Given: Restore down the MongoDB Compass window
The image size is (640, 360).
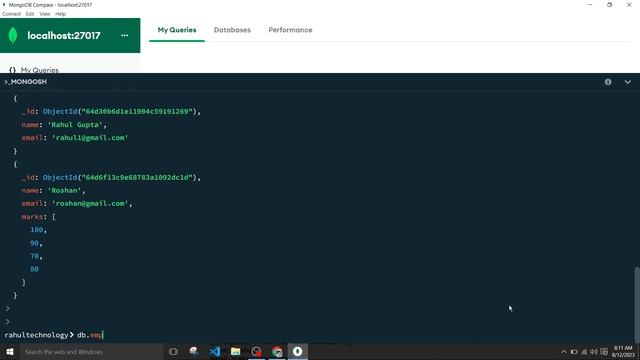Looking at the screenshot, I should (x=609, y=4).
